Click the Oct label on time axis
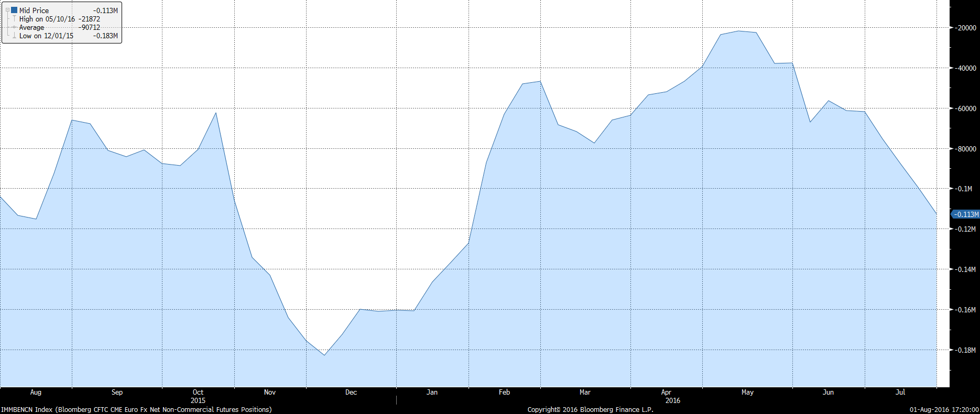Viewport: 980px width, 414px height. click(x=198, y=392)
